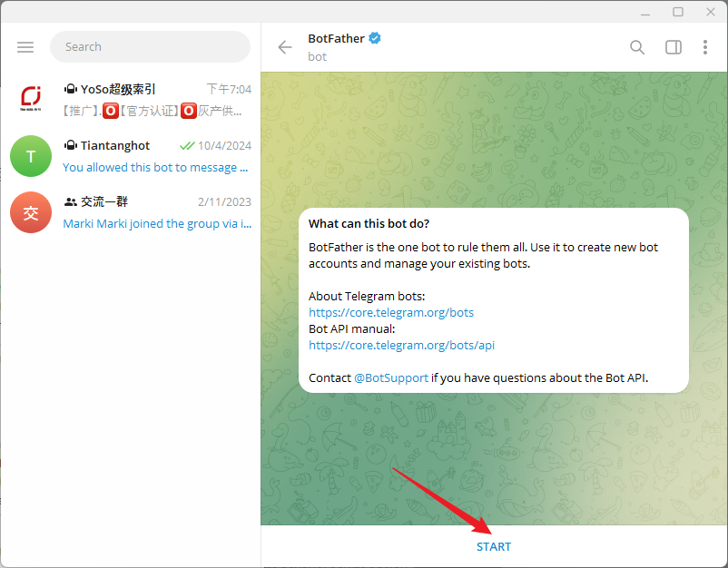This screenshot has height=568, width=728.
Task: Click the back arrow in chat header
Action: click(x=285, y=47)
